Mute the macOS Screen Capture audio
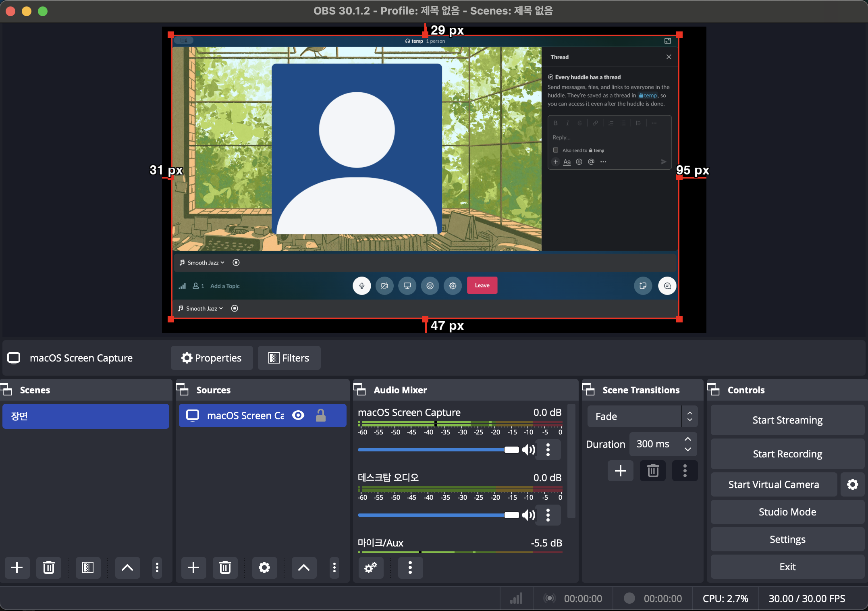868x611 pixels. pyautogui.click(x=529, y=450)
